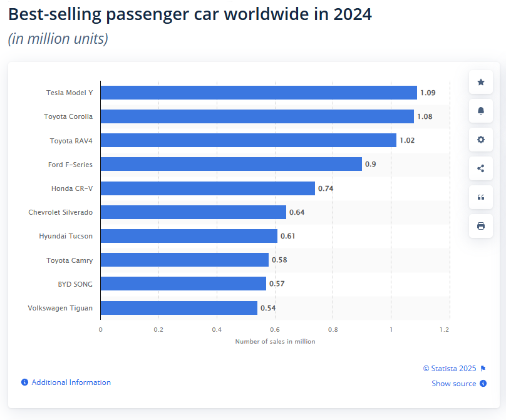The height and width of the screenshot is (420, 506).
Task: Click the Tesla Model Y label
Action: [x=70, y=93]
